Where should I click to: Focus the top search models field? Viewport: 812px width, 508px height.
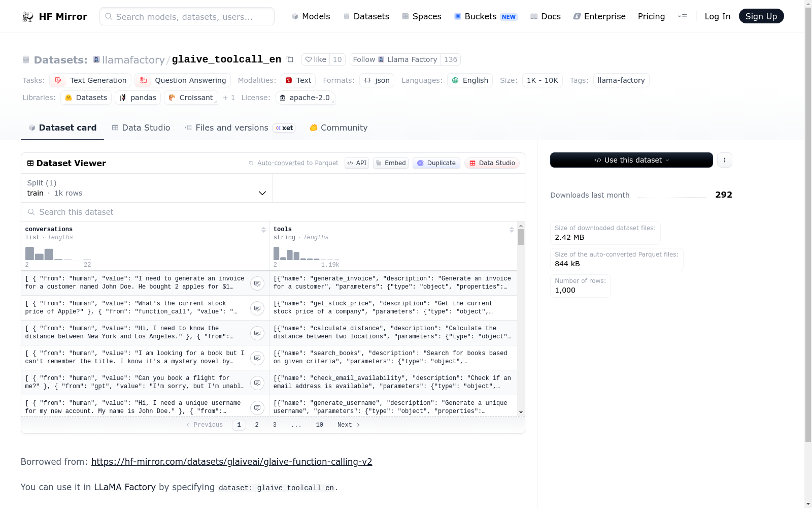pyautogui.click(x=187, y=16)
